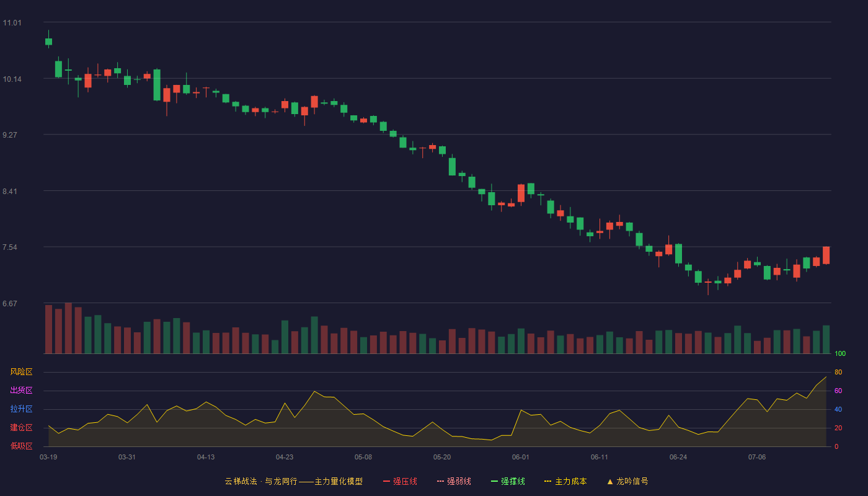Click the 80 indicator axis value

tap(838, 372)
